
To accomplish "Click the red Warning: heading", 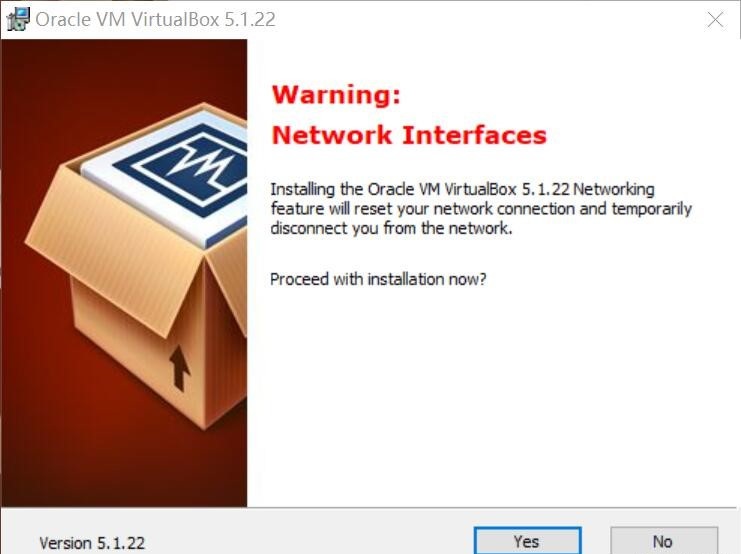I will pos(336,95).
